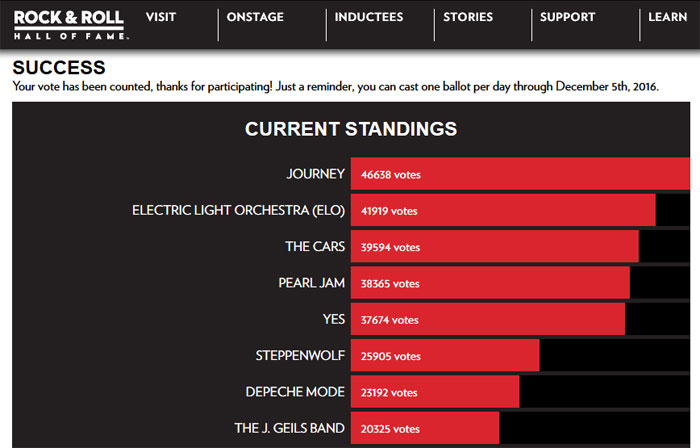Select The Cars 39594 votes bar
The width and height of the screenshot is (700, 448).
494,247
